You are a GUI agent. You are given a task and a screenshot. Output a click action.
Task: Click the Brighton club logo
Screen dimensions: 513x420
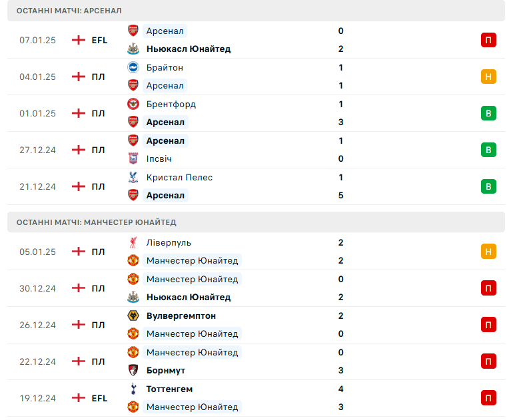pyautogui.click(x=133, y=67)
